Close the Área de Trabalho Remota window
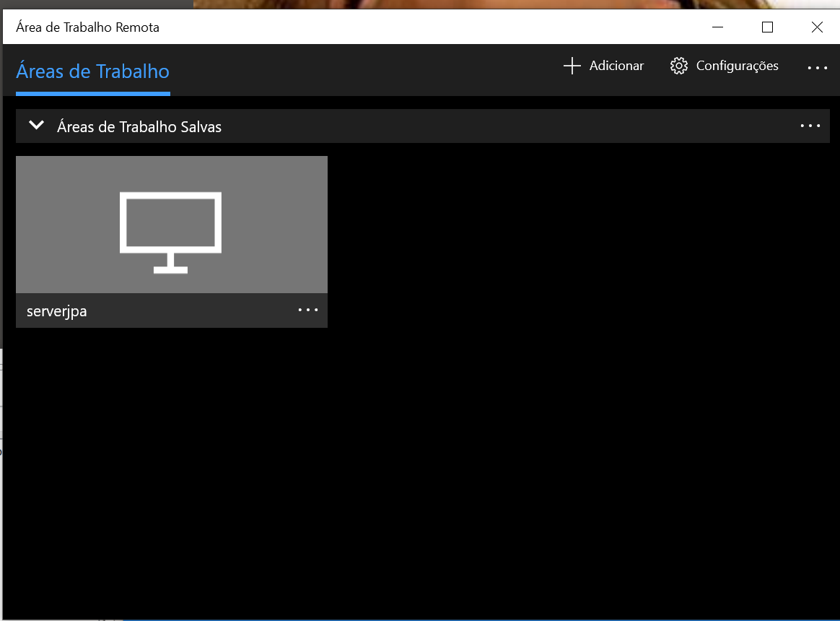The width and height of the screenshot is (840, 621). tap(816, 27)
